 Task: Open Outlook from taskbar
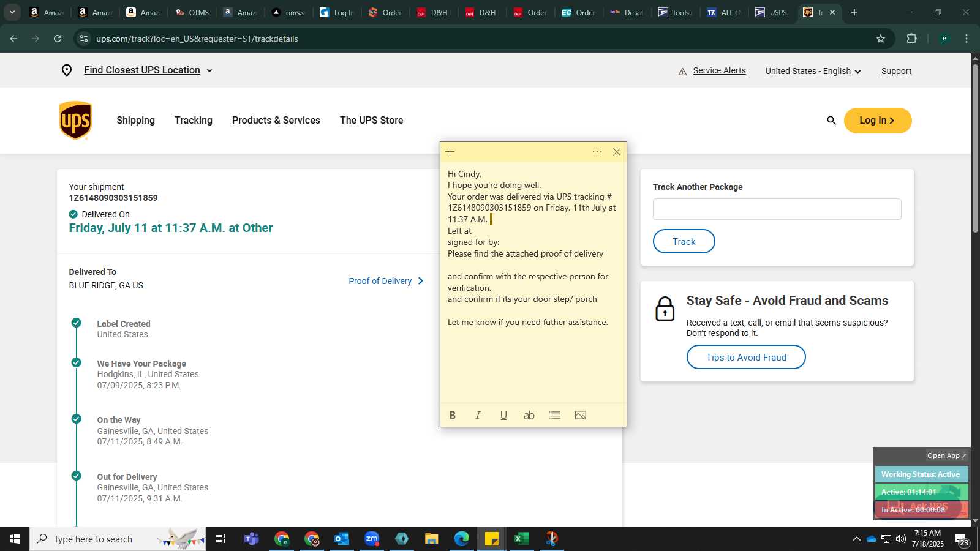click(341, 539)
